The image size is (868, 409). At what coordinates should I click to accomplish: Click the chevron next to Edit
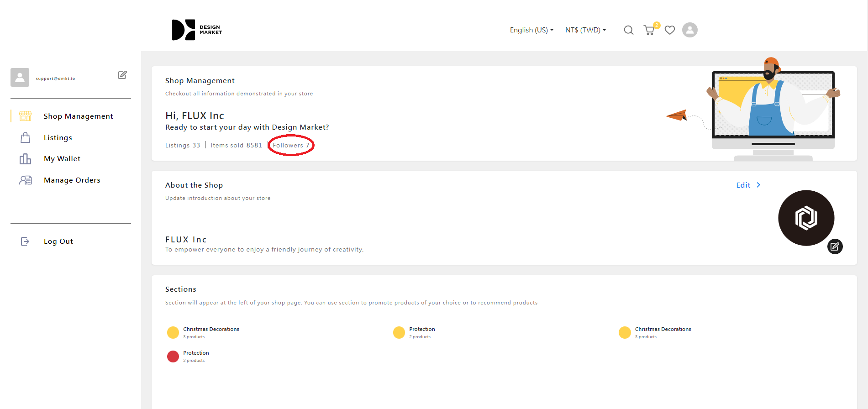coord(758,185)
